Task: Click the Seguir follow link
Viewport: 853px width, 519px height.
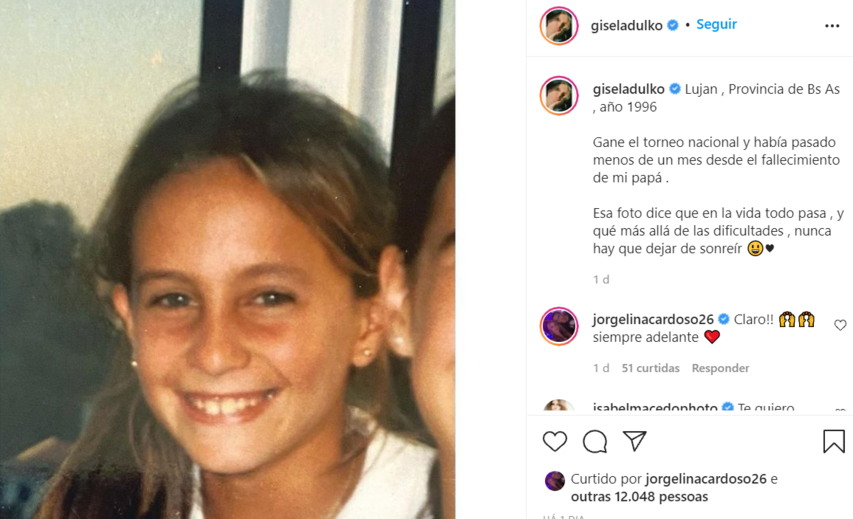Action: click(x=716, y=24)
